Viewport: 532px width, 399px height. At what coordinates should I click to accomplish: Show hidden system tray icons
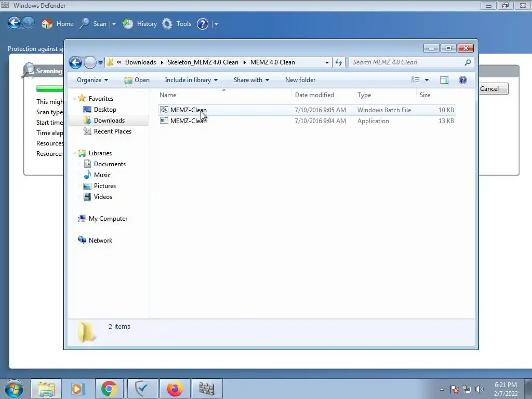442,389
